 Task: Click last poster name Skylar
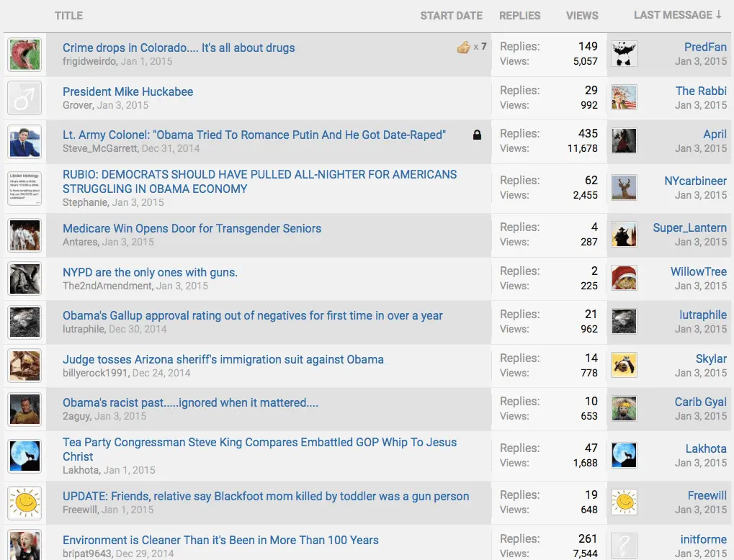(711, 359)
